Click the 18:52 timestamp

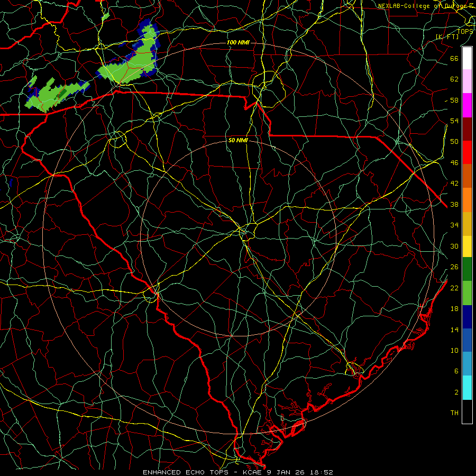321,472
